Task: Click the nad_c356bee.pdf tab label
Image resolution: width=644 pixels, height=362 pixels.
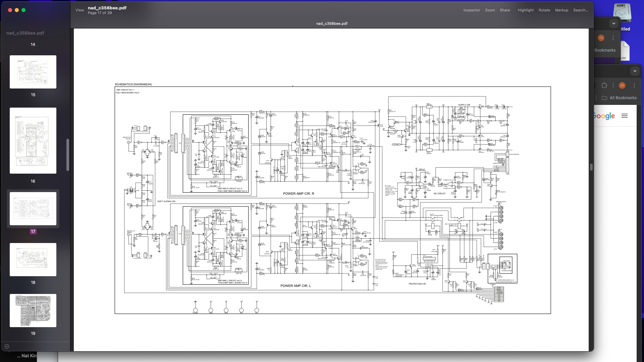Action: pyautogui.click(x=332, y=23)
